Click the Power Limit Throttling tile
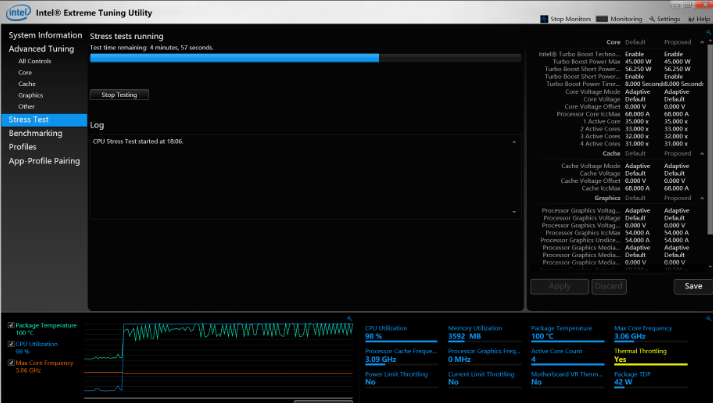 click(401, 379)
